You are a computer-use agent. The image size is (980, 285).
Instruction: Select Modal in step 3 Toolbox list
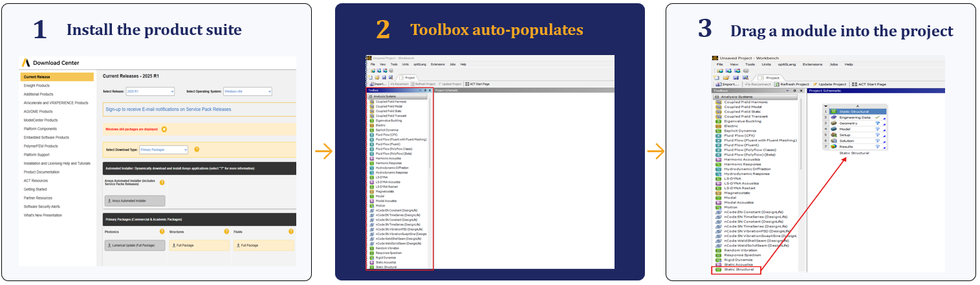pyautogui.click(x=730, y=197)
